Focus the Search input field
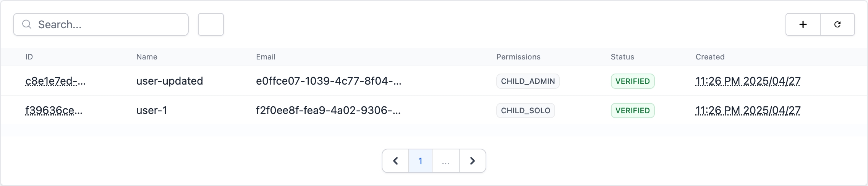The height and width of the screenshot is (186, 868). [101, 24]
